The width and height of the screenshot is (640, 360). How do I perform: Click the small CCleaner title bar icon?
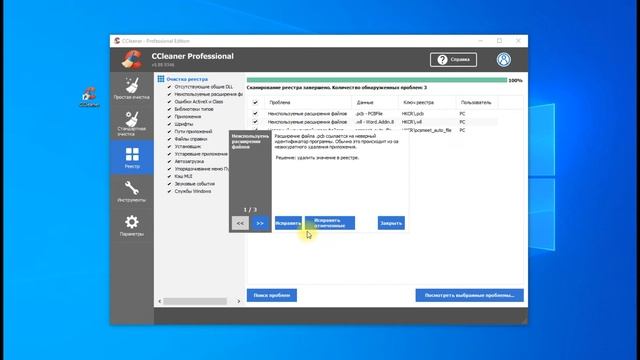pos(117,41)
